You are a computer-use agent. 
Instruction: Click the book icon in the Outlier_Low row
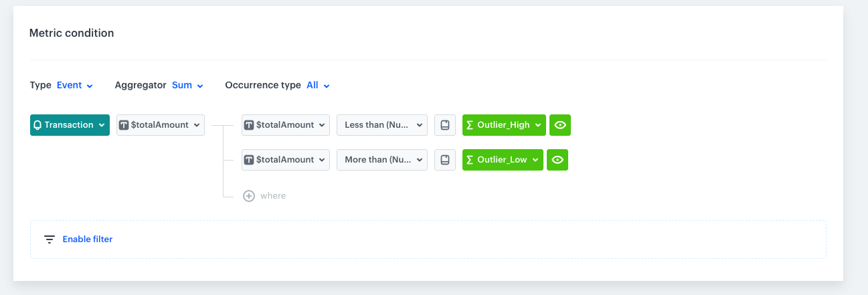[445, 160]
